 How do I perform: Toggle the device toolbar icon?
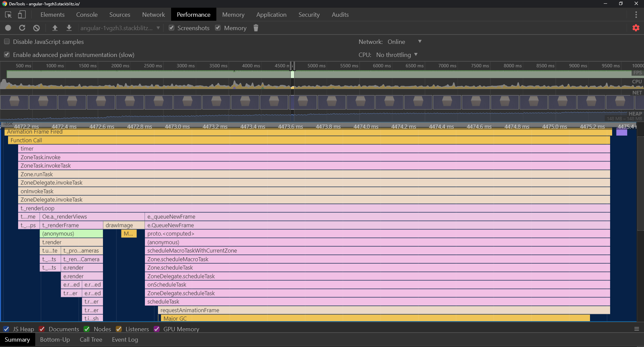pyautogui.click(x=22, y=15)
